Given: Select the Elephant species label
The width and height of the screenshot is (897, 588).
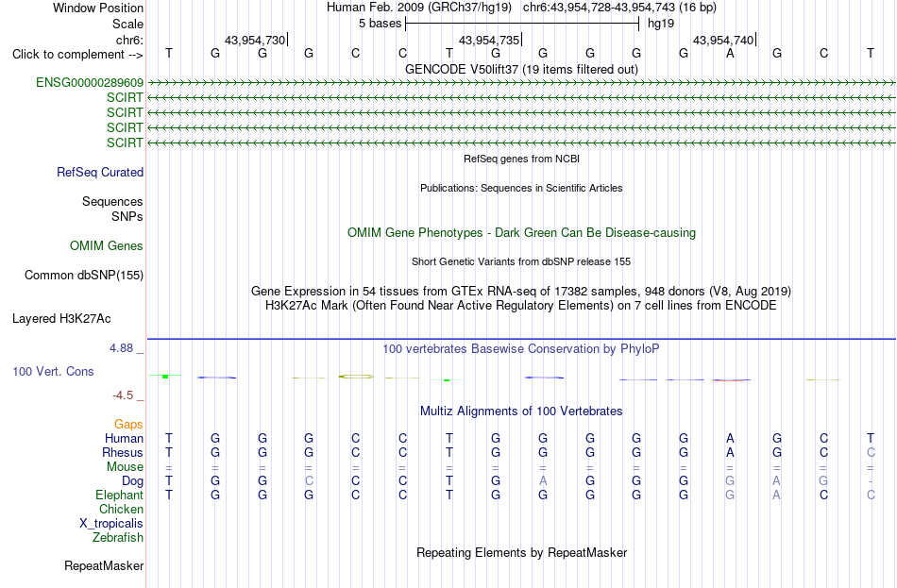Looking at the screenshot, I should coord(120,496).
